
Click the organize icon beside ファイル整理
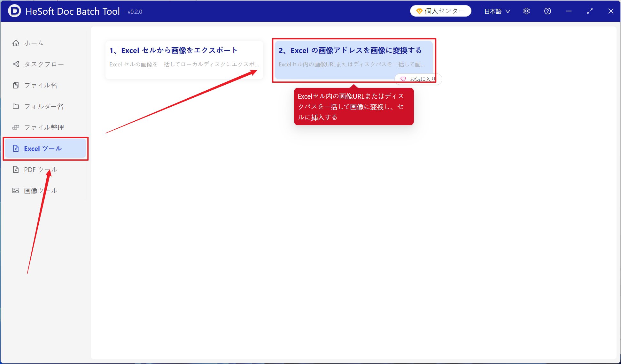(16, 127)
